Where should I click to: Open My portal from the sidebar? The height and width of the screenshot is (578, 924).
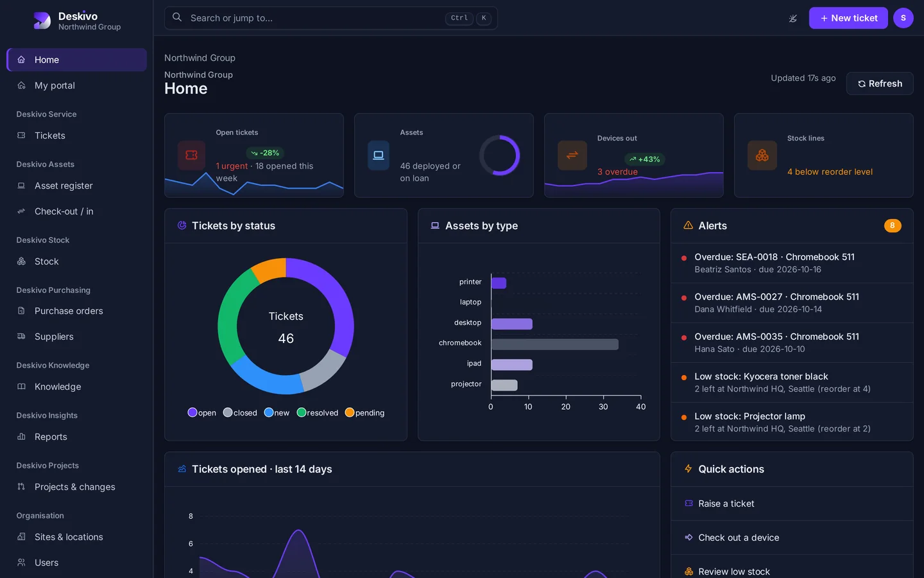pos(76,85)
